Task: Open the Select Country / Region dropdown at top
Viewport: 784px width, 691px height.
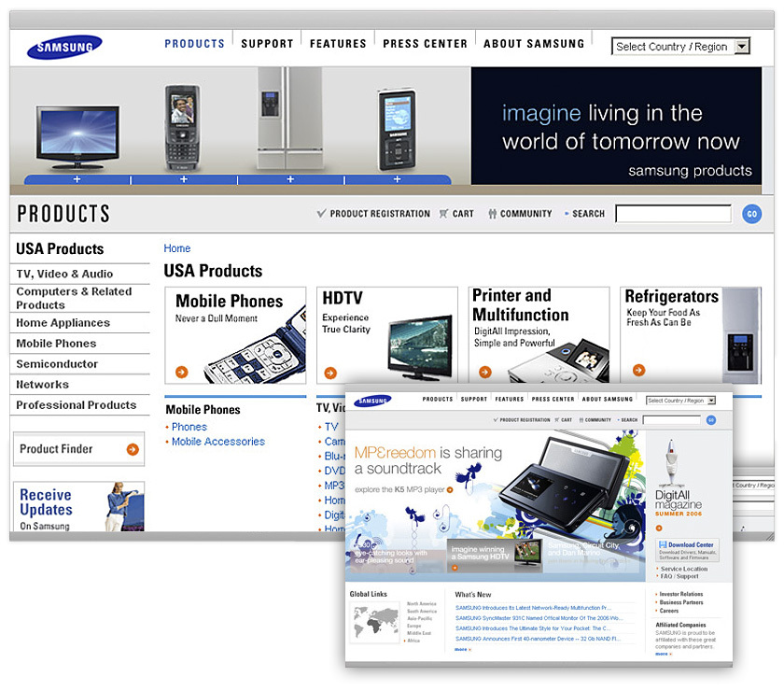Action: pos(680,46)
